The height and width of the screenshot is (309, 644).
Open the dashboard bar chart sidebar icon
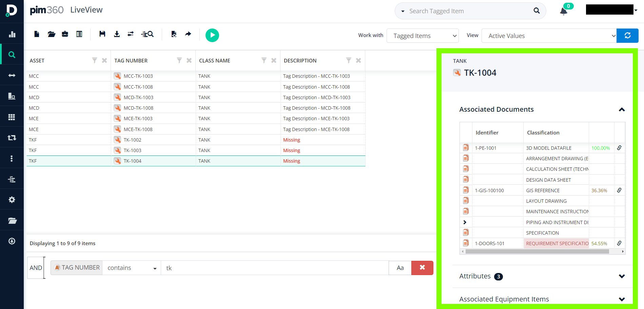click(12, 34)
